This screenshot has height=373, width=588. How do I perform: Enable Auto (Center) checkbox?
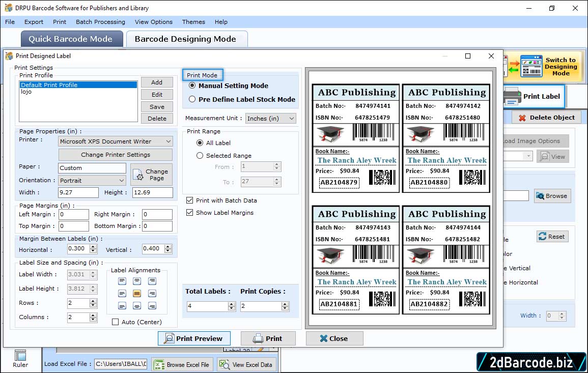pyautogui.click(x=116, y=322)
